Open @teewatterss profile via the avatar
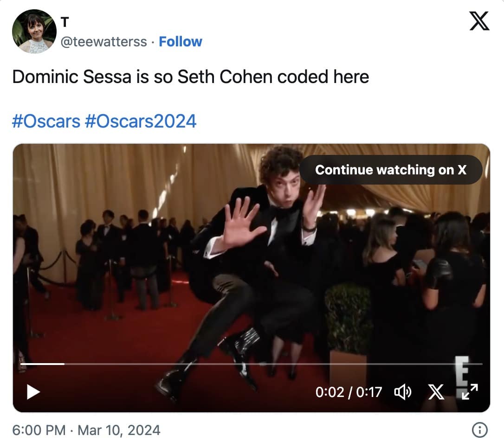This screenshot has width=504, height=448. 33,31
